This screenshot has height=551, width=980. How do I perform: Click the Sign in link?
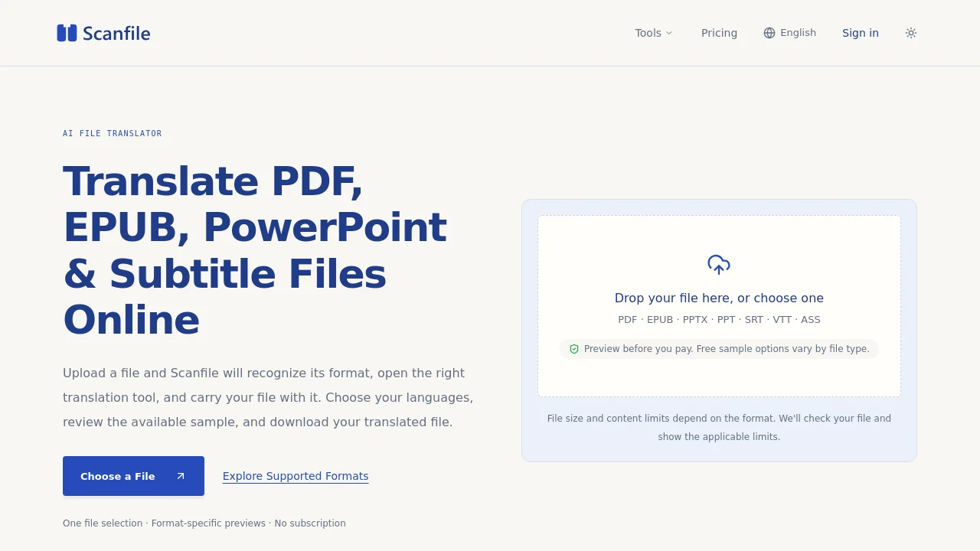click(861, 33)
